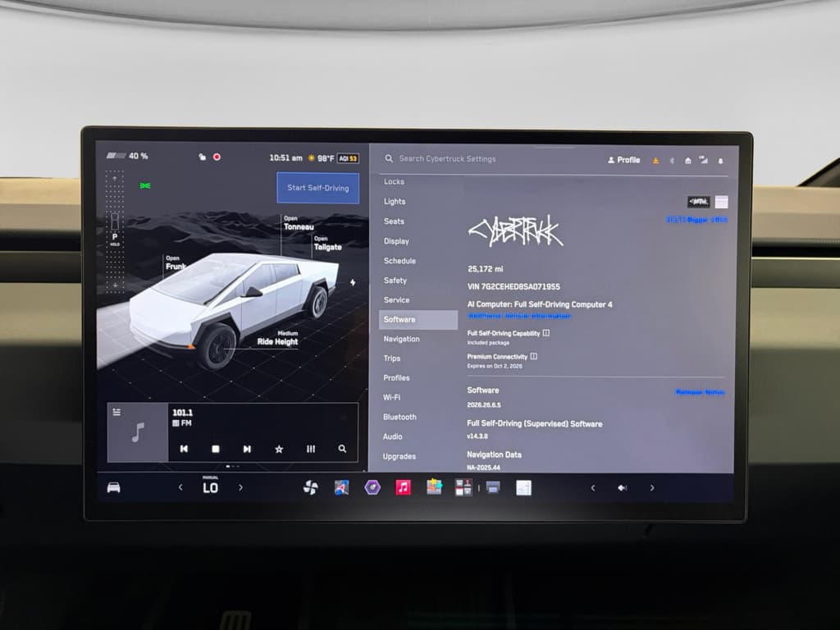Open the white document recent app icon

pos(523,487)
